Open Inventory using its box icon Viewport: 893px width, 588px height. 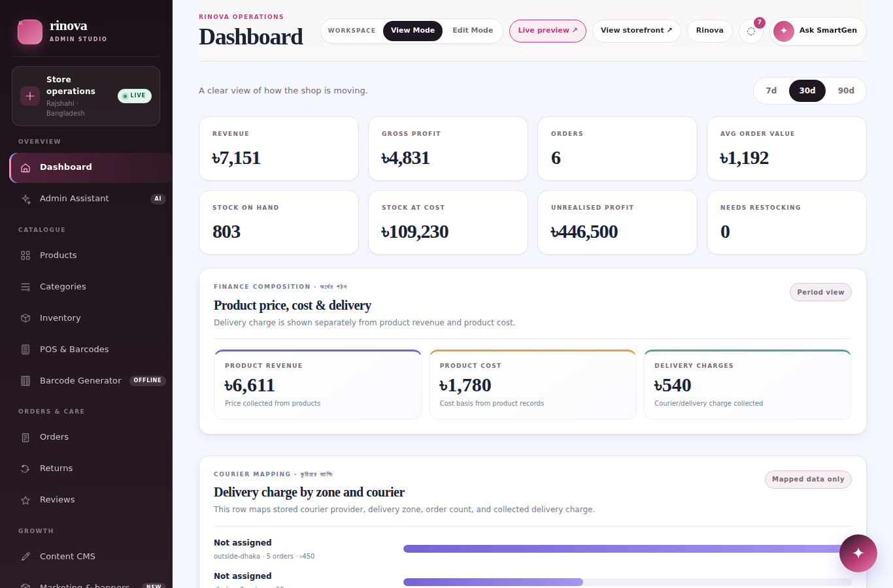25,318
